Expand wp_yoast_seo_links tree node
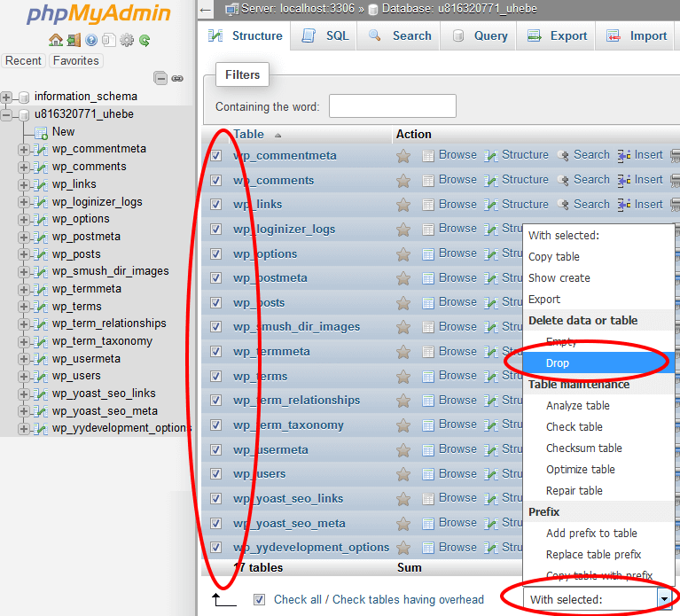Image resolution: width=680 pixels, height=616 pixels. pyautogui.click(x=24, y=394)
